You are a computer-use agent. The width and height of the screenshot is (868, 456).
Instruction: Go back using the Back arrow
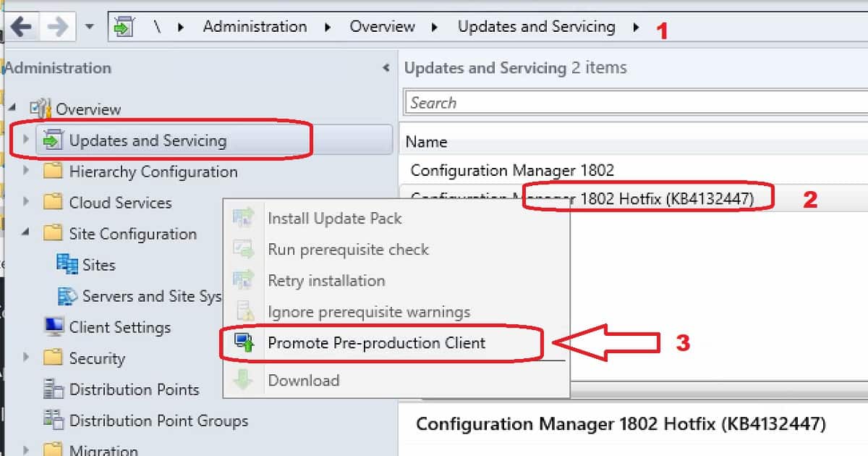[x=21, y=27]
